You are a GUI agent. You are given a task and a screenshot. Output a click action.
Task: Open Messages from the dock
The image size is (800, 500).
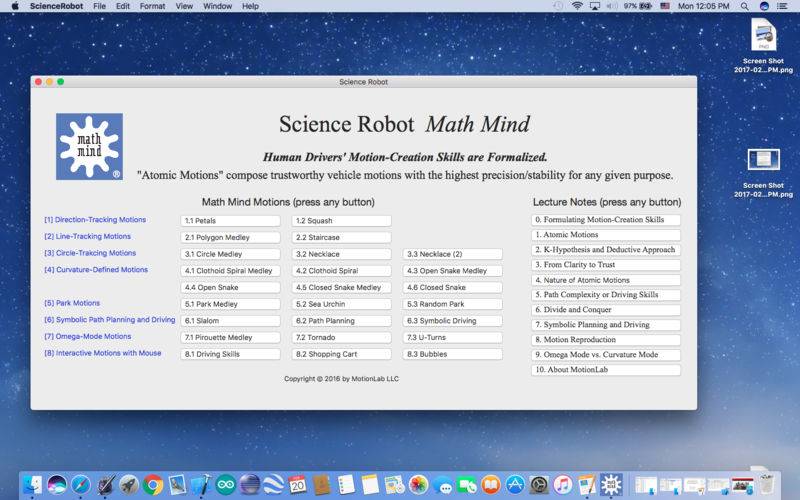pyautogui.click(x=442, y=485)
